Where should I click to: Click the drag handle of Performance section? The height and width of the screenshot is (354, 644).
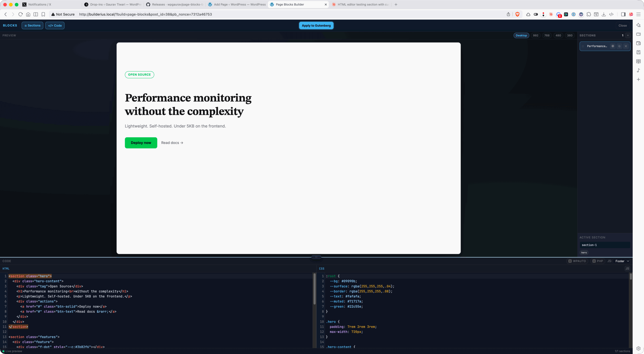583,46
